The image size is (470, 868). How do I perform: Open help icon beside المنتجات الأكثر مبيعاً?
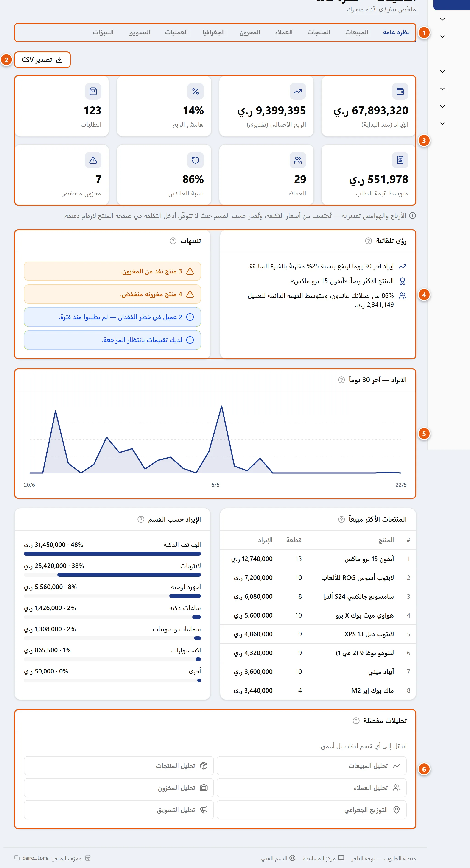[341, 519]
